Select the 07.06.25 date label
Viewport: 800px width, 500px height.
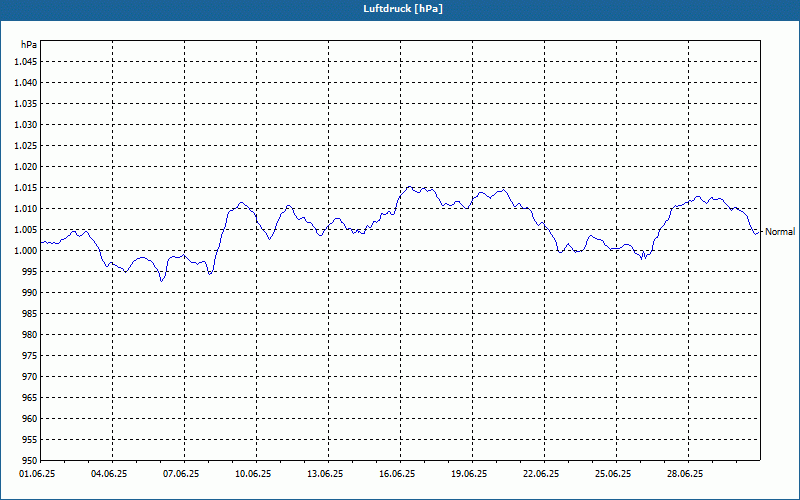tap(181, 474)
